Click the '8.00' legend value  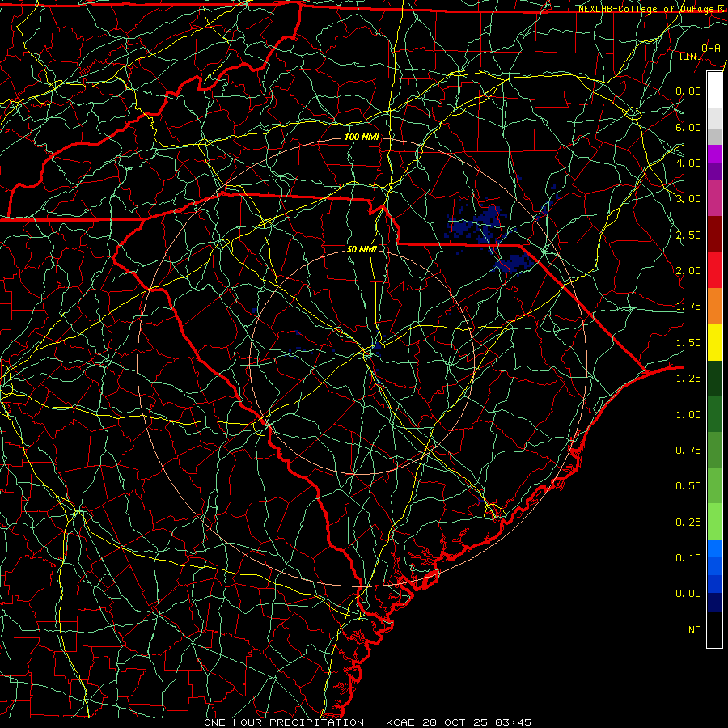pyautogui.click(x=688, y=91)
